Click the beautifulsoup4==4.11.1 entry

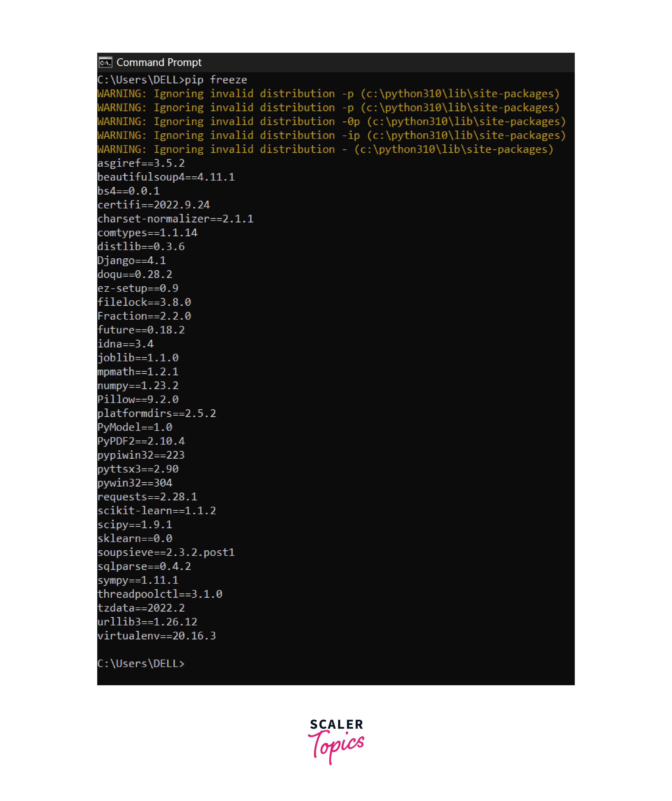(x=166, y=177)
